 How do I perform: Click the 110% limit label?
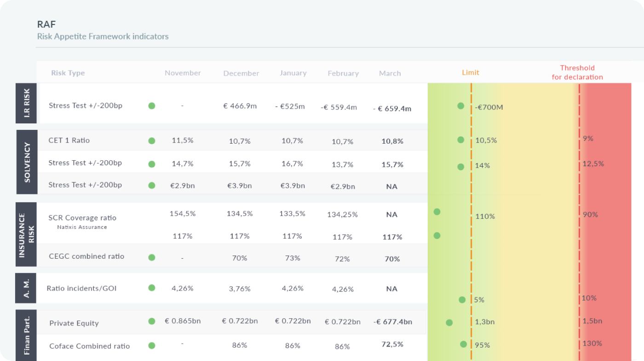(485, 216)
